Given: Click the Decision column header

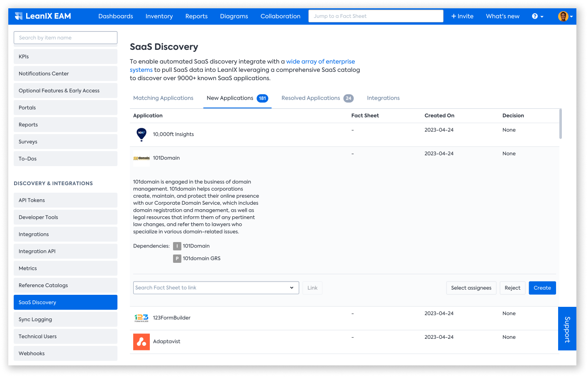Looking at the screenshot, I should [x=513, y=115].
